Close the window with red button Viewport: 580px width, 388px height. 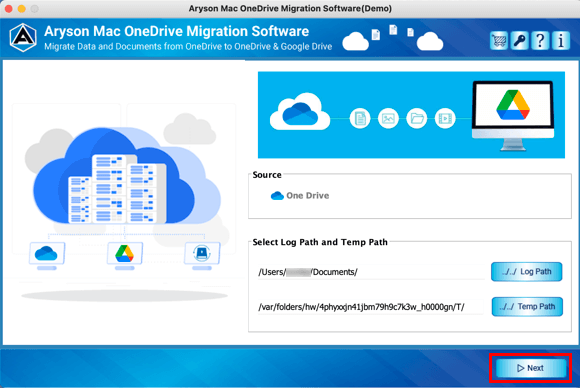coord(9,9)
